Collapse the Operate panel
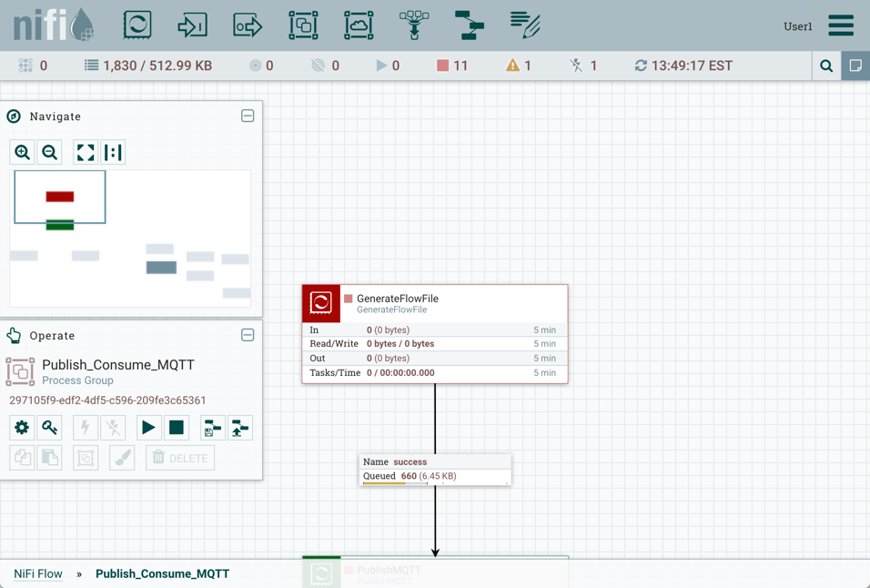Viewport: 870px width, 588px height. 248,336
